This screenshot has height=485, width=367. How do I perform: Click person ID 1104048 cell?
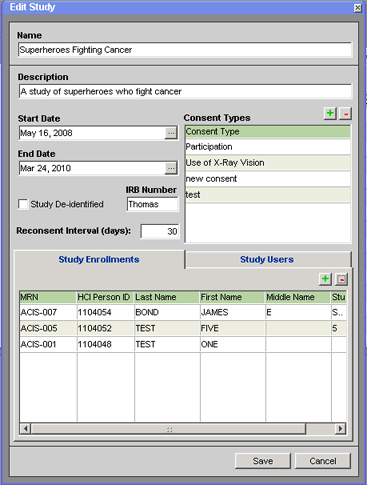coord(105,344)
